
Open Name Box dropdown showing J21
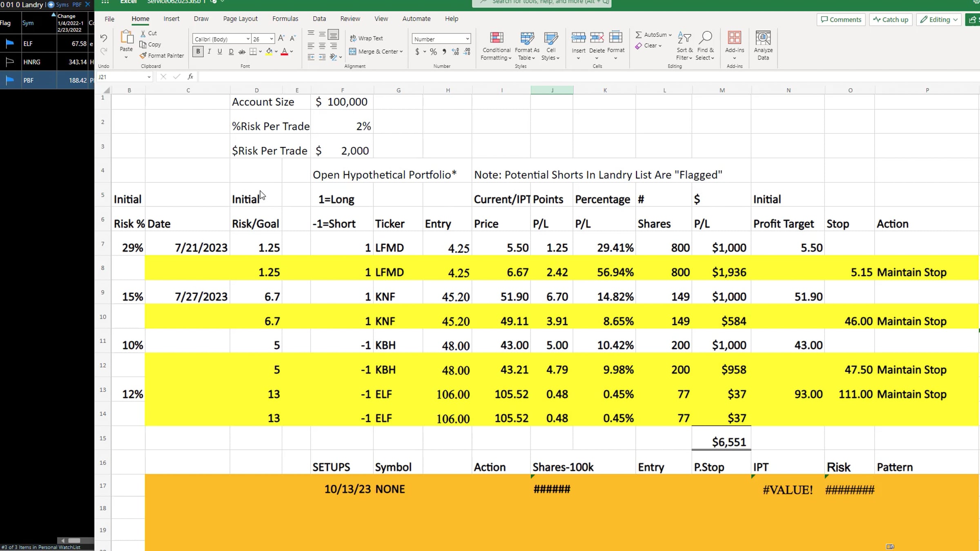[x=149, y=77]
